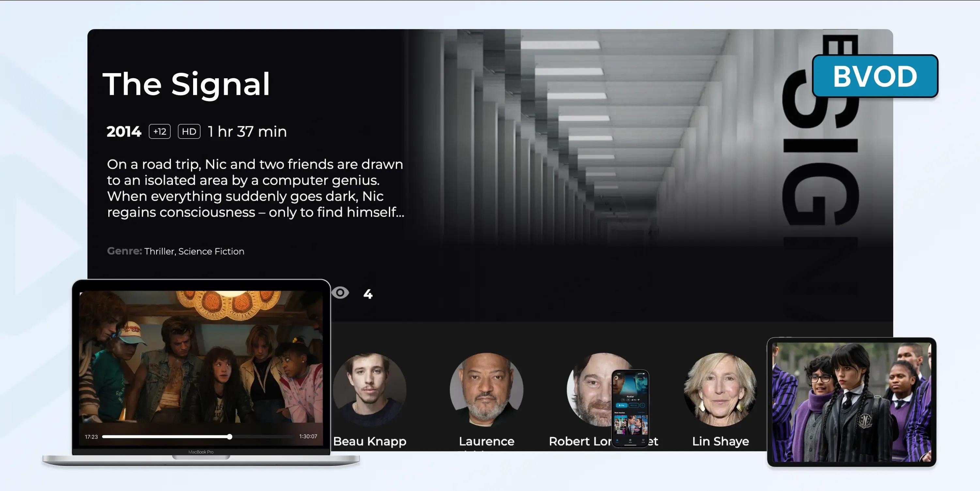
Task: Tap the search icon on the phone
Action: tap(644, 378)
